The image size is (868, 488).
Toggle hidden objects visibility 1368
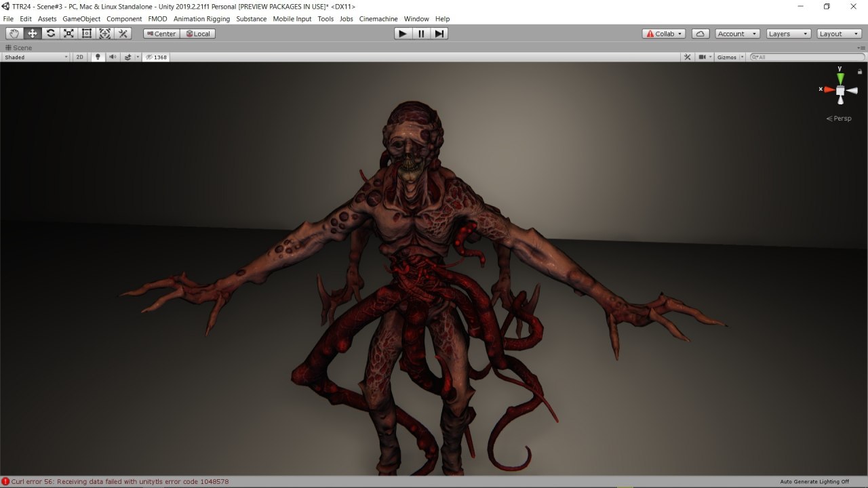coord(157,57)
